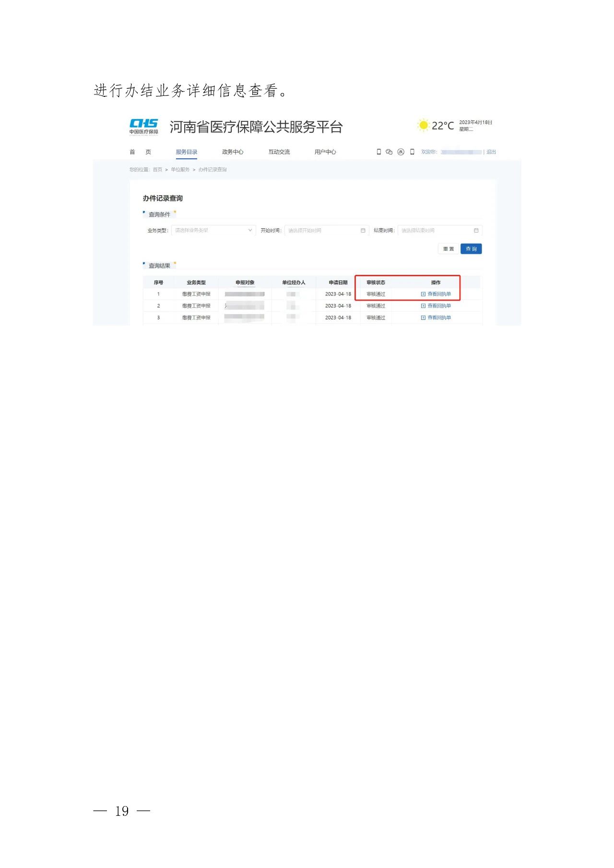
Task: Click 缴费工资申报 in row 3
Action: [x=196, y=318]
